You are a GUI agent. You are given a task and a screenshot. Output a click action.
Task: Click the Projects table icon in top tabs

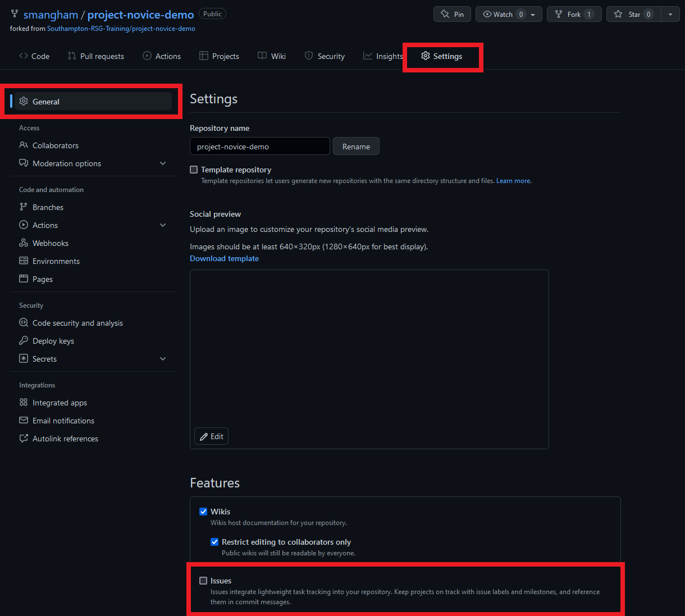tap(204, 56)
